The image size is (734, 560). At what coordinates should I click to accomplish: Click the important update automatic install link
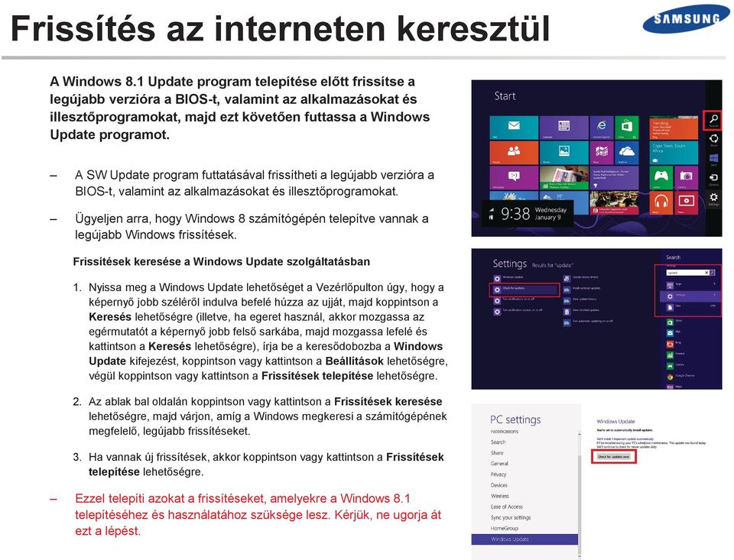[625, 439]
